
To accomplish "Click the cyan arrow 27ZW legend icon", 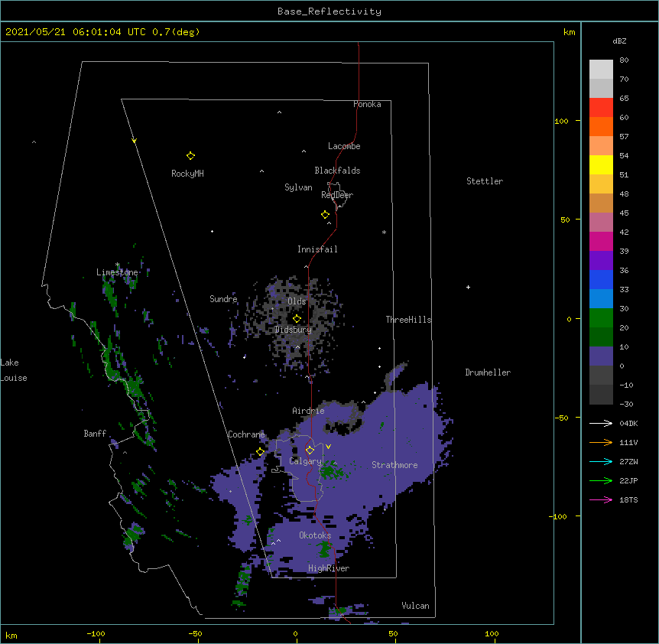I will [x=601, y=461].
